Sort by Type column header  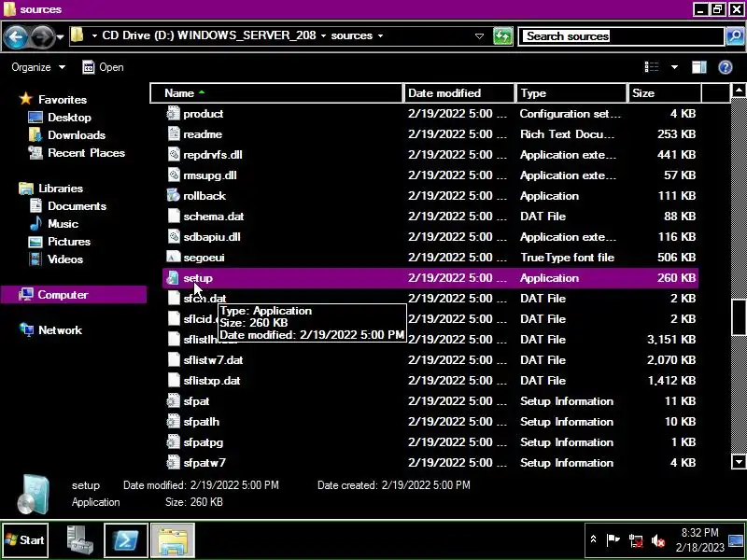tap(571, 92)
